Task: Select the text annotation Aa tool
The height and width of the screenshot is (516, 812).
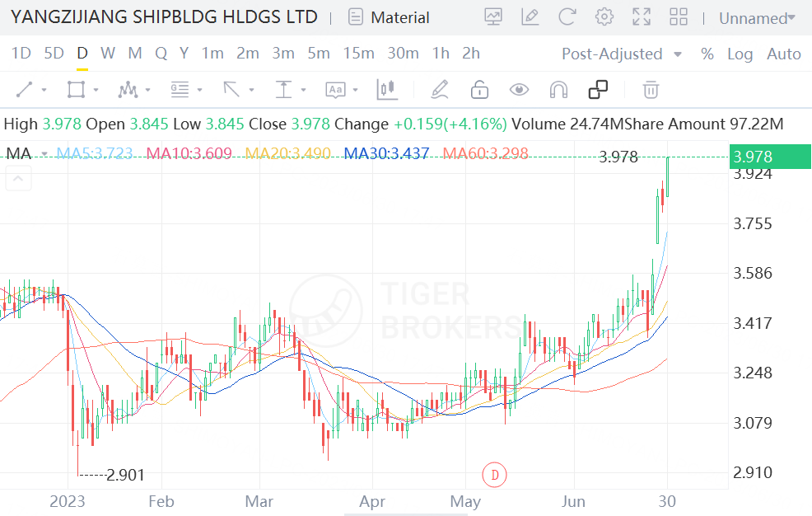Action: click(335, 90)
